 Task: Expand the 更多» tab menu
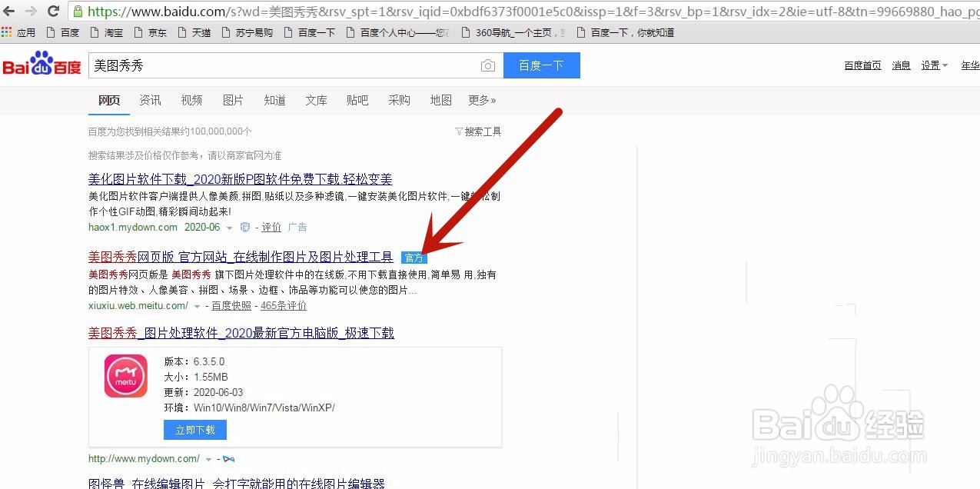tap(482, 100)
